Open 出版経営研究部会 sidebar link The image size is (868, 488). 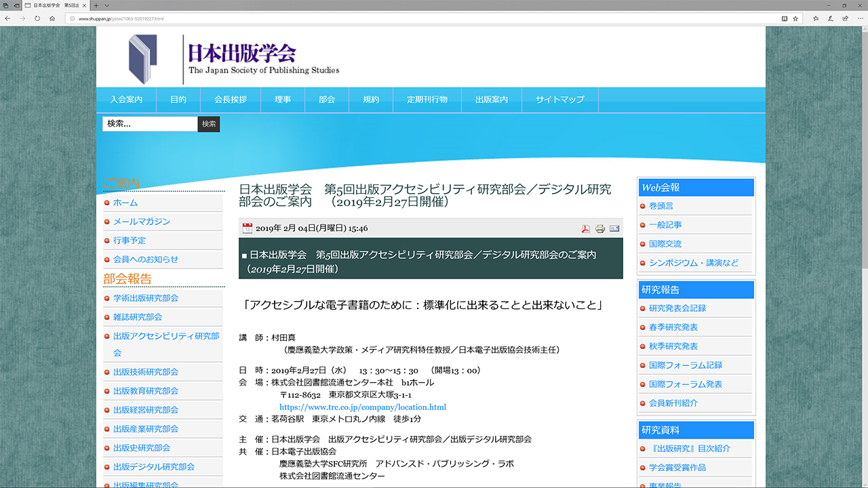click(146, 410)
